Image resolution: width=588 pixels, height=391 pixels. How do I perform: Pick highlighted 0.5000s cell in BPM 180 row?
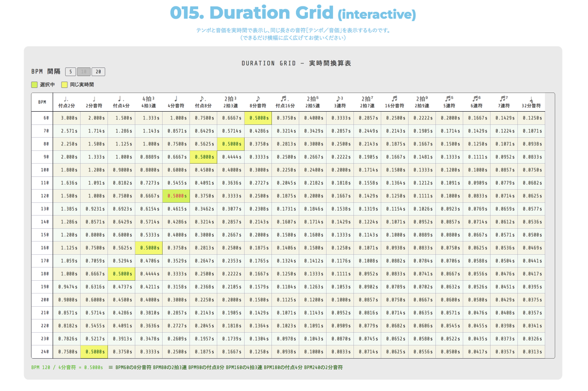pyautogui.click(x=122, y=274)
